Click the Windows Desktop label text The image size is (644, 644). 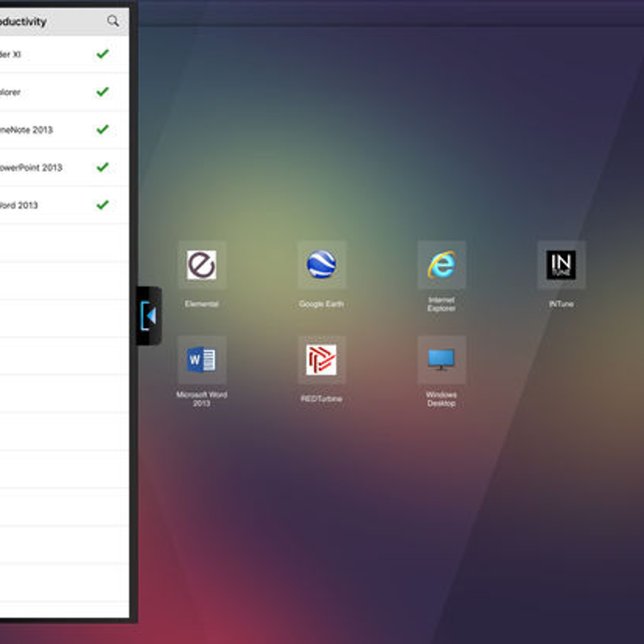(x=441, y=399)
